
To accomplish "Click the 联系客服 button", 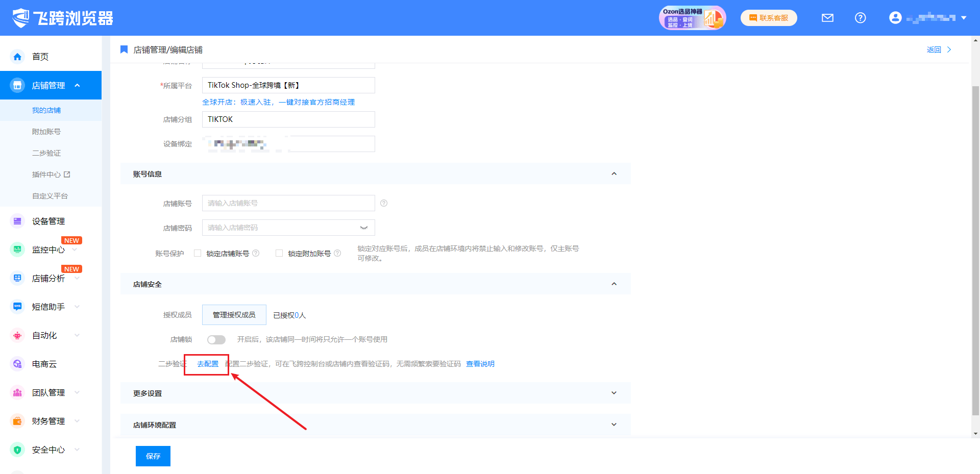I will [x=769, y=18].
